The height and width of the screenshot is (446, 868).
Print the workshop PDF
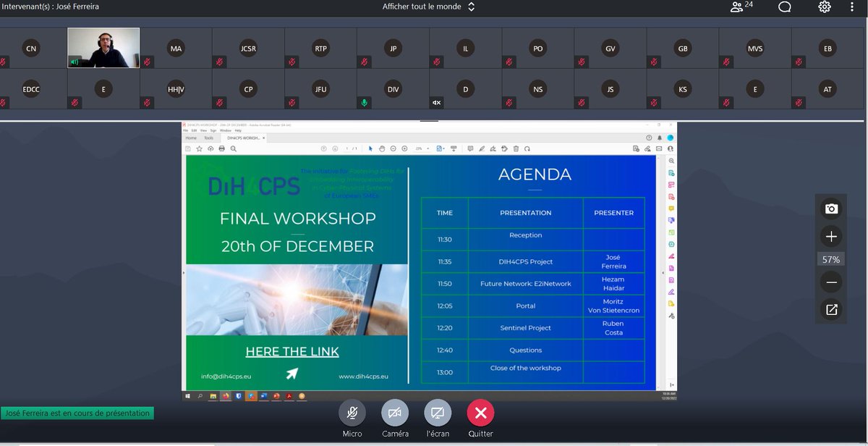coord(221,148)
